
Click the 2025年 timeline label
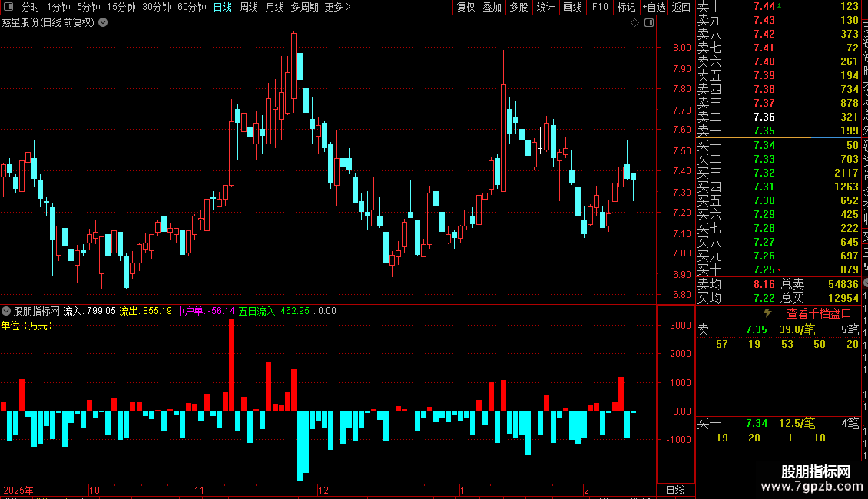click(18, 490)
